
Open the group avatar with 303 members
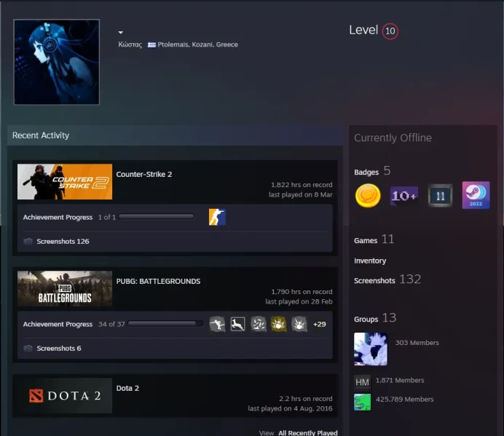click(371, 349)
